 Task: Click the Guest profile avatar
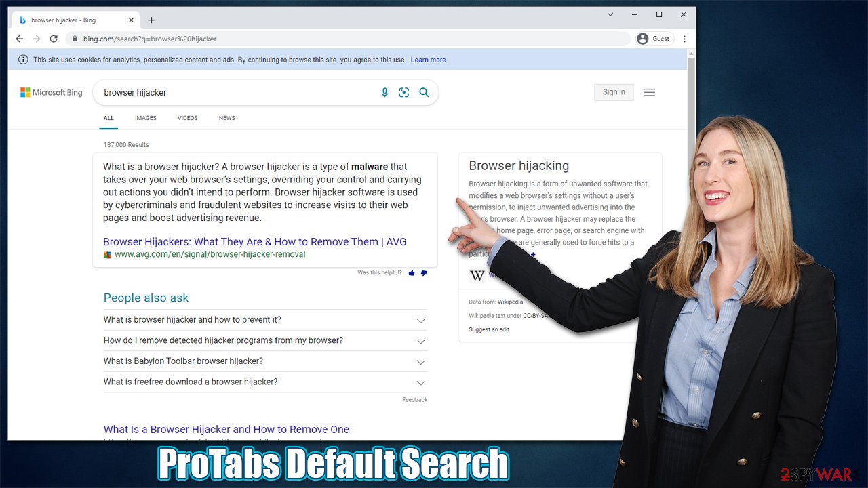[x=643, y=39]
